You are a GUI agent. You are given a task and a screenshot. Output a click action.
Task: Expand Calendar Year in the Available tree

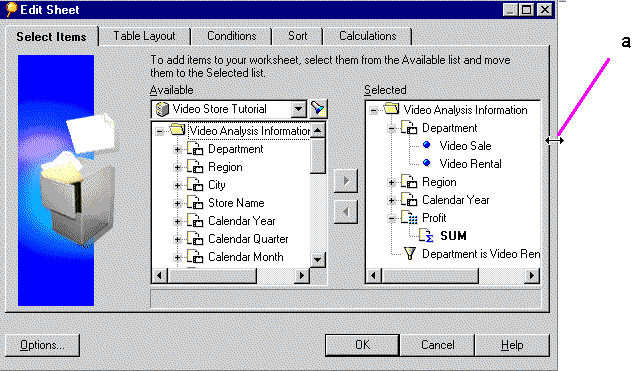click(x=177, y=221)
